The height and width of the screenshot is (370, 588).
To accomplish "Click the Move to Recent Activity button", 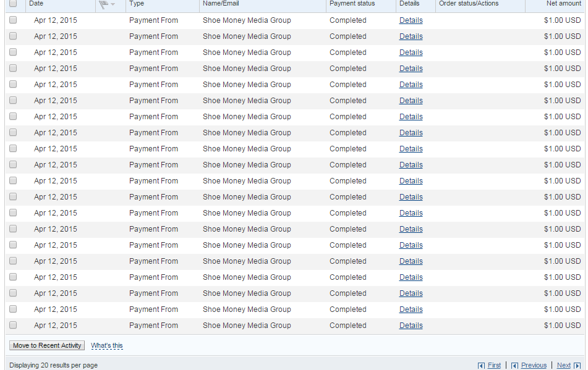I will pyautogui.click(x=47, y=345).
